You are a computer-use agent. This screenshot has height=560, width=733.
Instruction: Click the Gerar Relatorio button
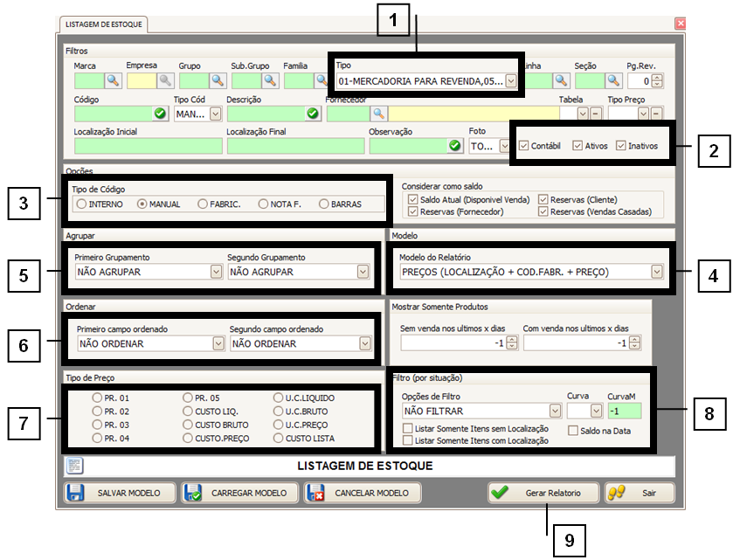click(x=543, y=493)
